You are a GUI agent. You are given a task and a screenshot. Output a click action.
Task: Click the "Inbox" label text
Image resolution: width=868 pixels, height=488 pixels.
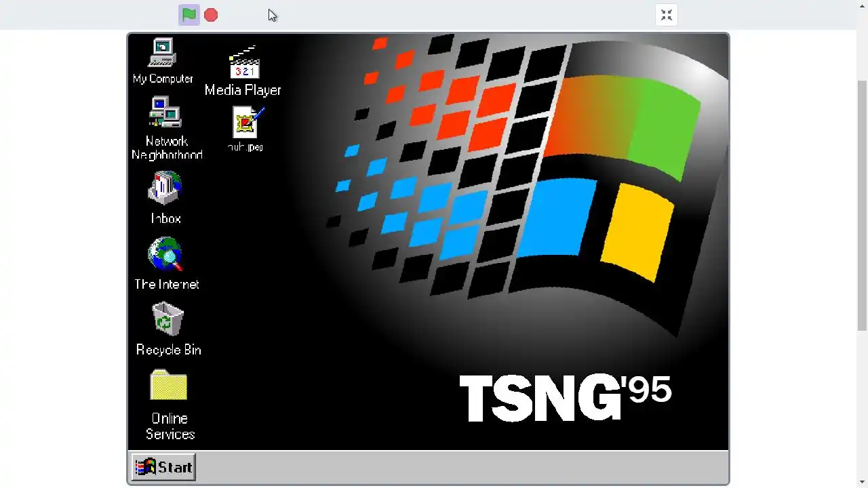coord(166,218)
